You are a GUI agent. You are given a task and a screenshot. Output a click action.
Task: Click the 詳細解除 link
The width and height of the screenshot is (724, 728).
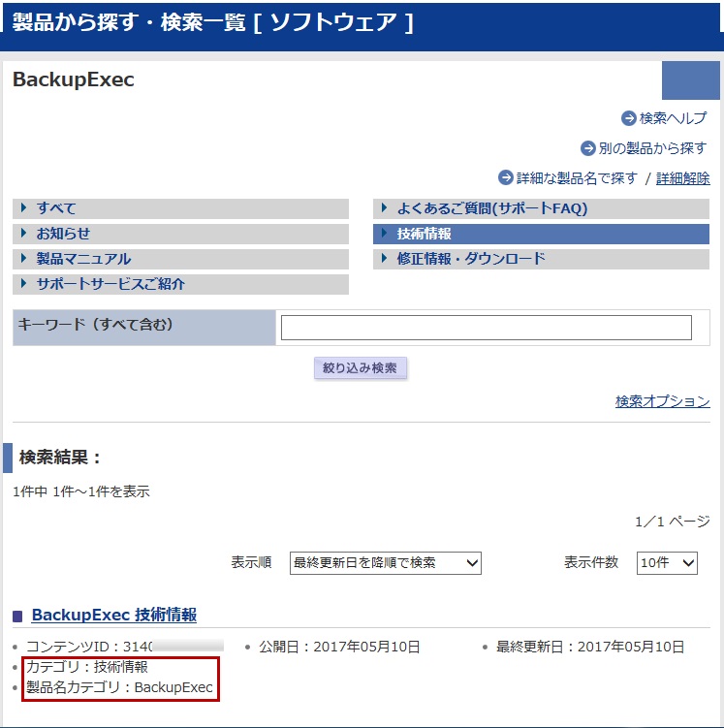click(x=682, y=178)
